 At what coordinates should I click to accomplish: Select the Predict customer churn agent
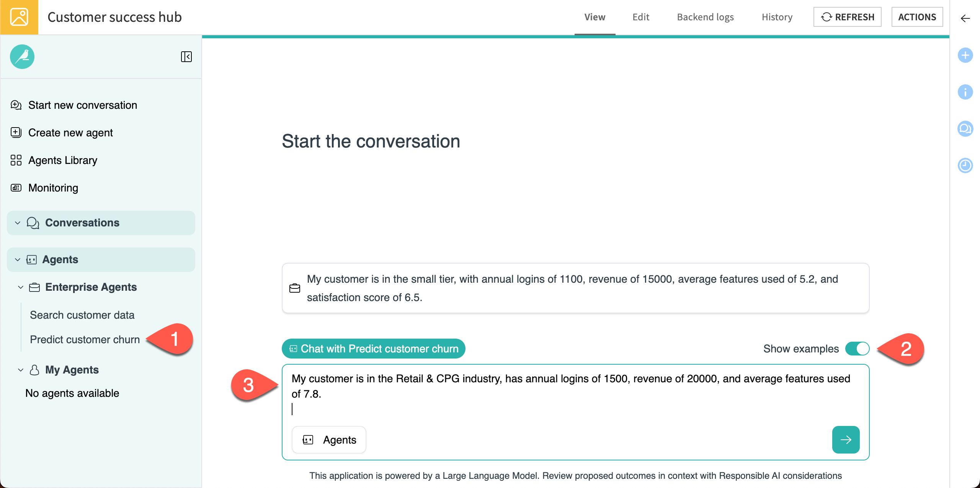tap(85, 340)
